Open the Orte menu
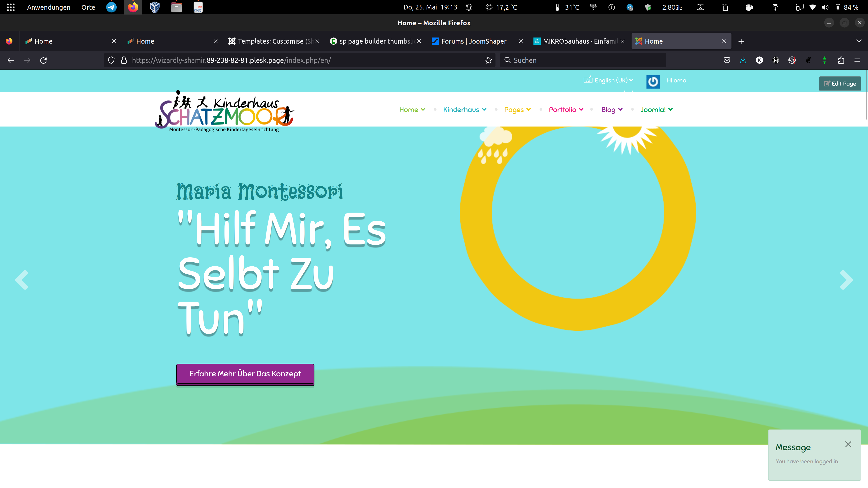 (x=88, y=7)
